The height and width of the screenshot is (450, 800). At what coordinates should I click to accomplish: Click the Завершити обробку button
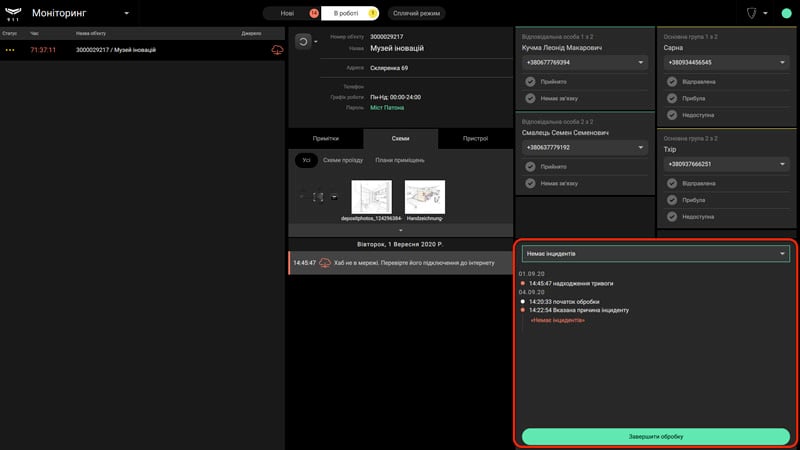pos(656,437)
